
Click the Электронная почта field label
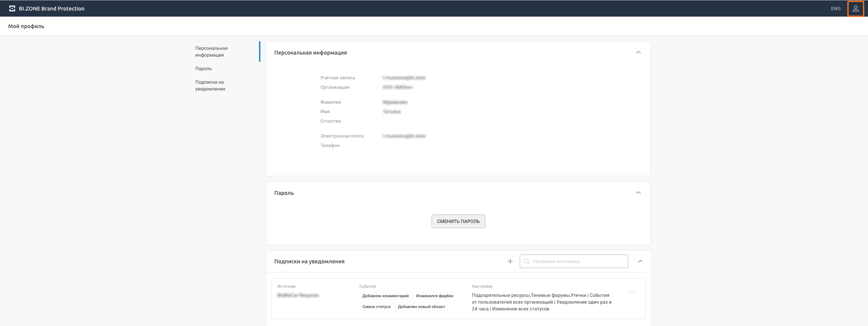tap(342, 136)
